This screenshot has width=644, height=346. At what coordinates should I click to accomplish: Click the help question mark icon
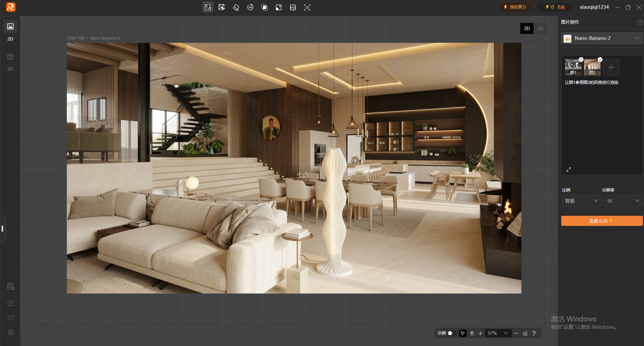click(x=534, y=333)
